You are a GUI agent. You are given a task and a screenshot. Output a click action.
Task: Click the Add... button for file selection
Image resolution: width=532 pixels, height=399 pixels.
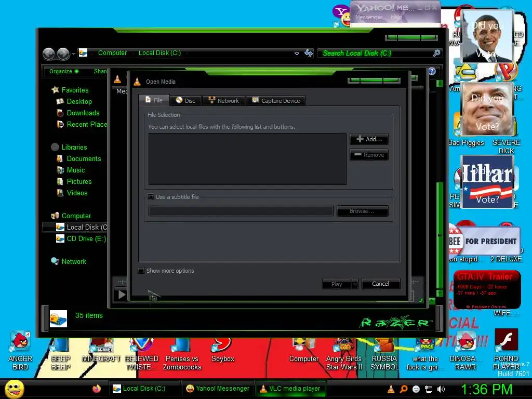pos(369,139)
